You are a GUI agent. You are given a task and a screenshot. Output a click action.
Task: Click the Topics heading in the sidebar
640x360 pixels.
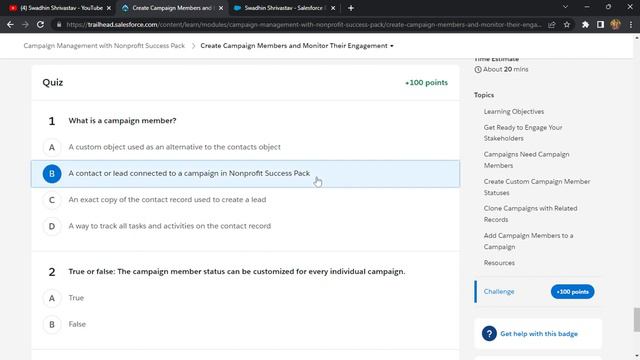coord(484,95)
